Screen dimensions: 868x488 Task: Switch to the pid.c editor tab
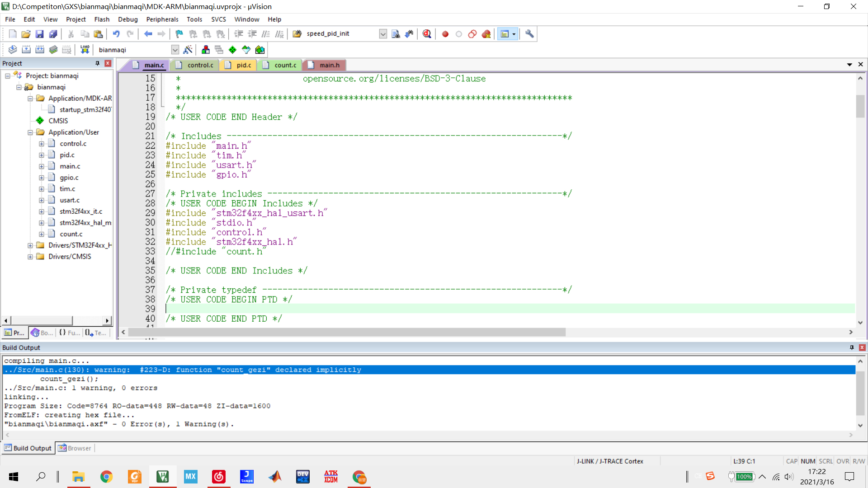tap(244, 65)
